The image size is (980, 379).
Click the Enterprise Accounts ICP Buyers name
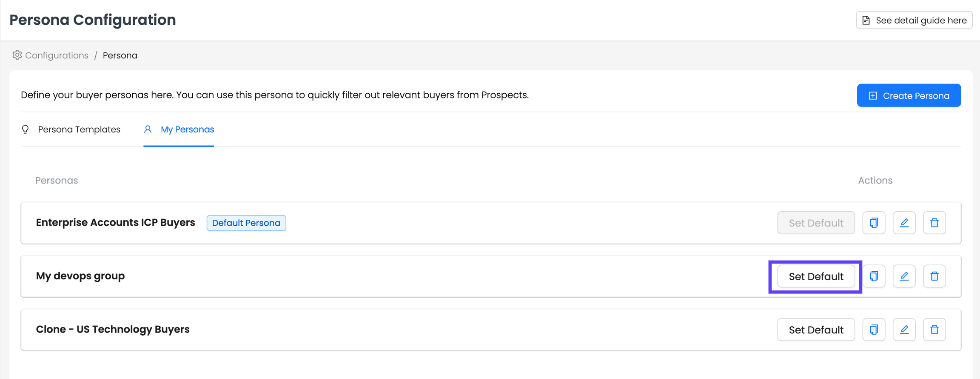point(115,222)
